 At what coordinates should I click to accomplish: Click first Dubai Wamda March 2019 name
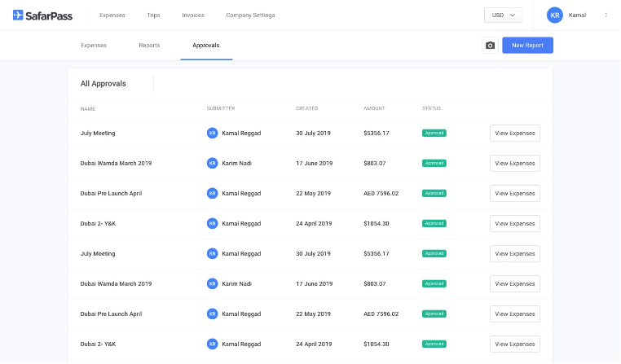(x=116, y=163)
